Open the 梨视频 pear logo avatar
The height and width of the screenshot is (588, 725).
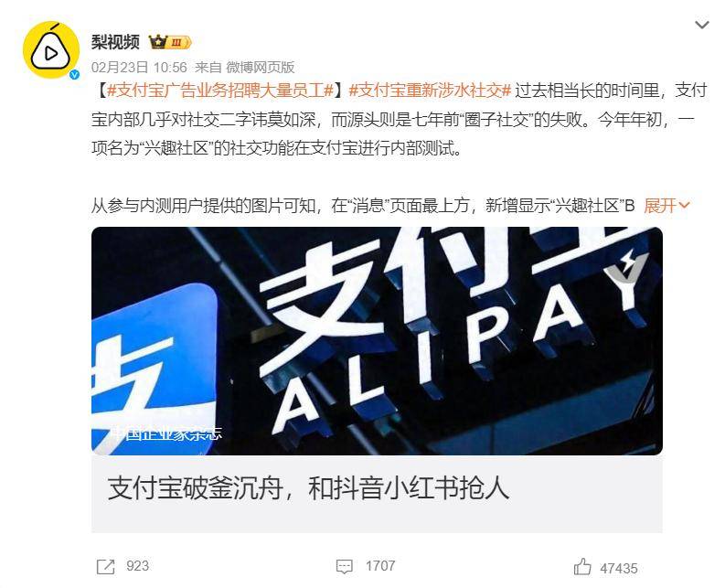point(51,49)
